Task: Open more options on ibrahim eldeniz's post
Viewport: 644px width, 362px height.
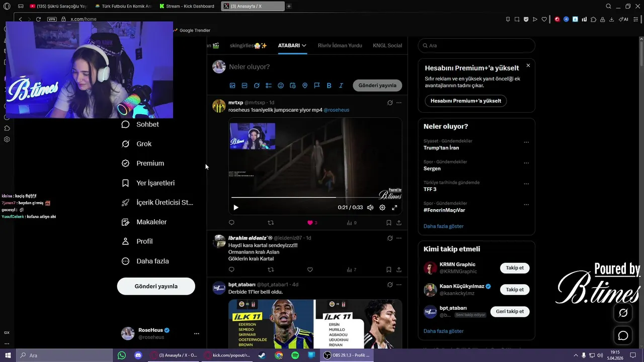Action: [399, 238]
